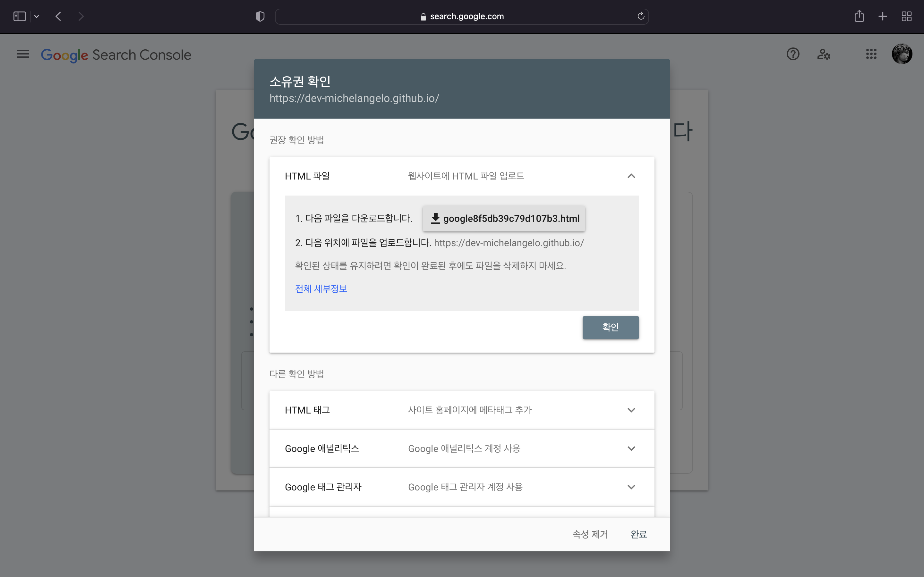Expand the Google 태그 관리자 method

click(x=631, y=487)
